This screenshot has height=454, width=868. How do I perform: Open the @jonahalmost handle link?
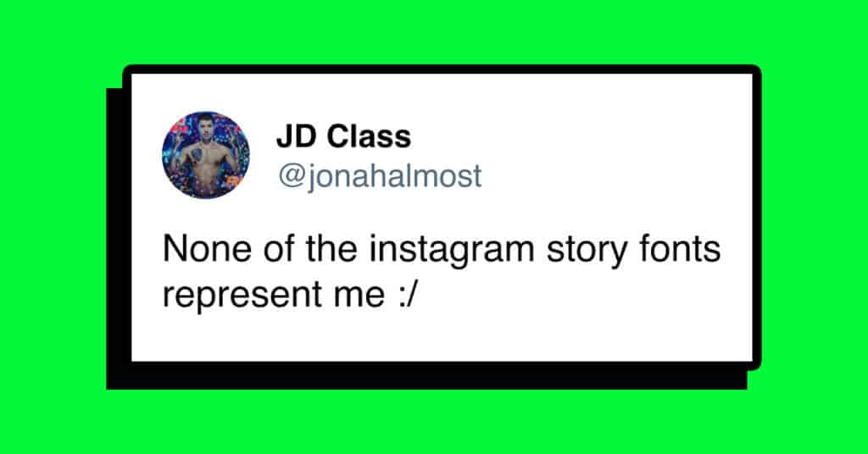click(x=380, y=176)
